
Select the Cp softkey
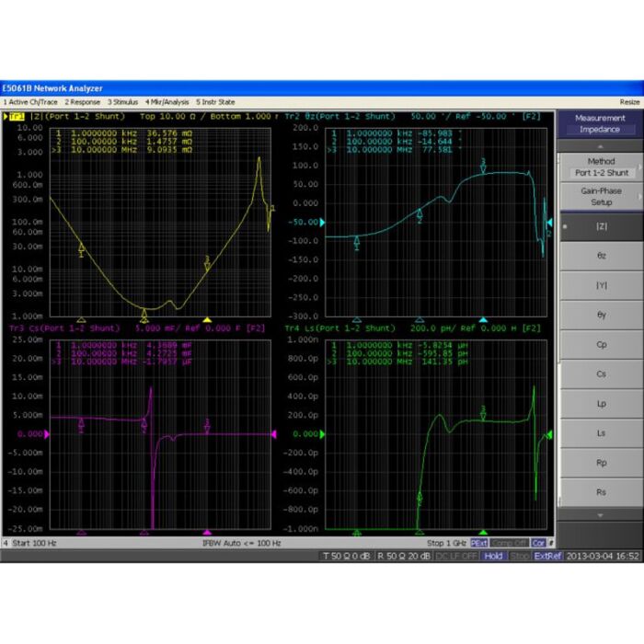pyautogui.click(x=601, y=345)
